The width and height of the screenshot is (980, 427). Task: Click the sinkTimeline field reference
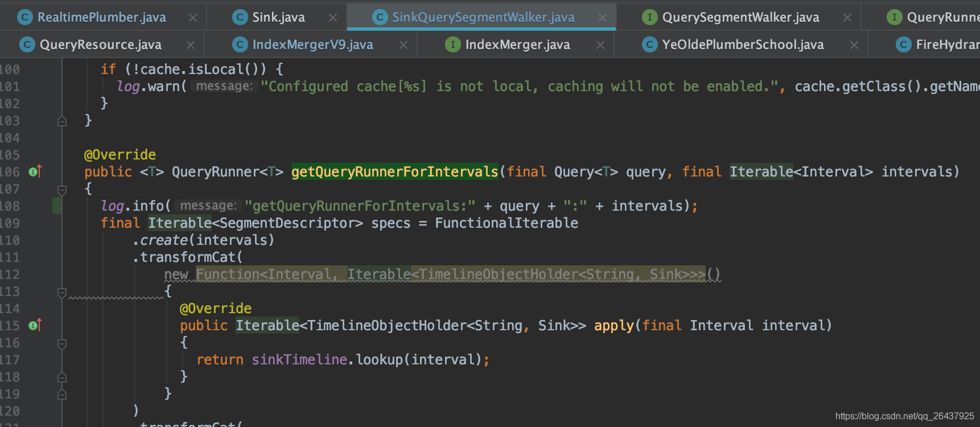pyautogui.click(x=299, y=359)
